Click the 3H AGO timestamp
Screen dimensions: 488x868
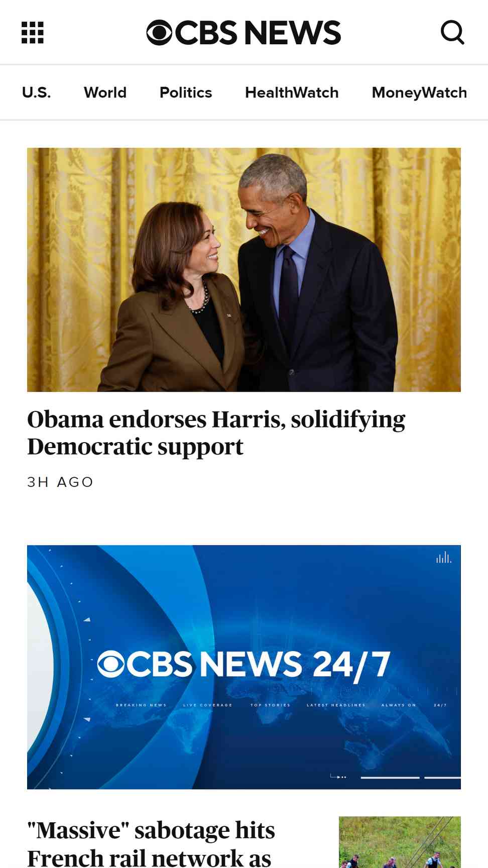pyautogui.click(x=60, y=482)
